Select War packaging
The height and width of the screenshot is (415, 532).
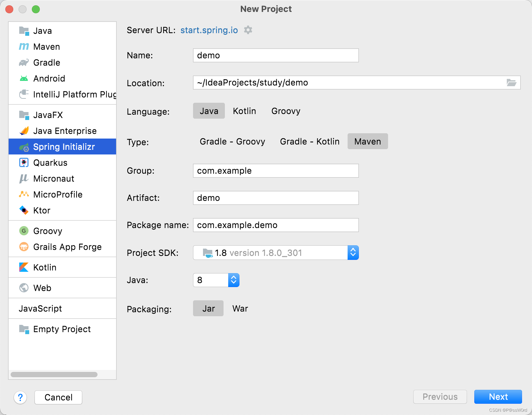[240, 309]
